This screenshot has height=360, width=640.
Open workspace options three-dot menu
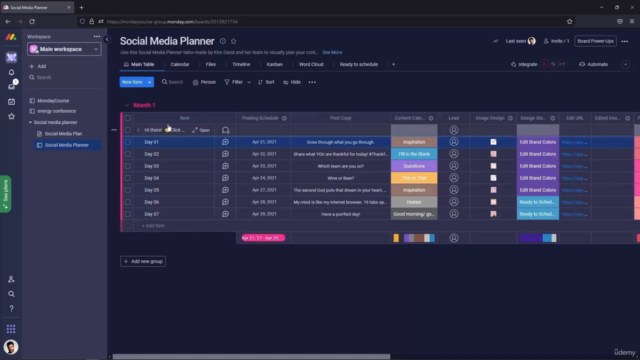pyautogui.click(x=97, y=36)
